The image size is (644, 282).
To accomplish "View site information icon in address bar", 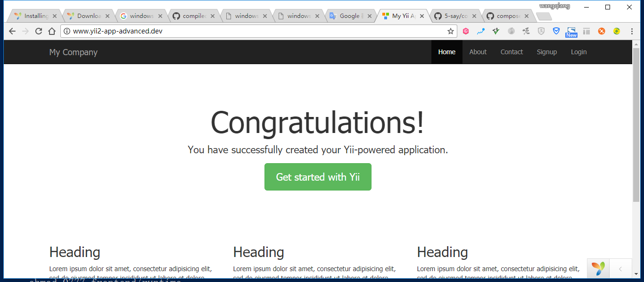I will click(67, 31).
